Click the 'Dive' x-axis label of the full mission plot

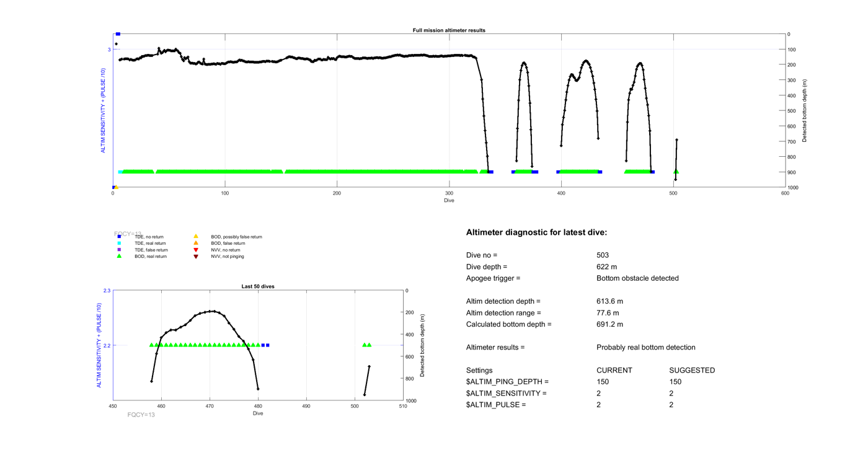click(449, 201)
